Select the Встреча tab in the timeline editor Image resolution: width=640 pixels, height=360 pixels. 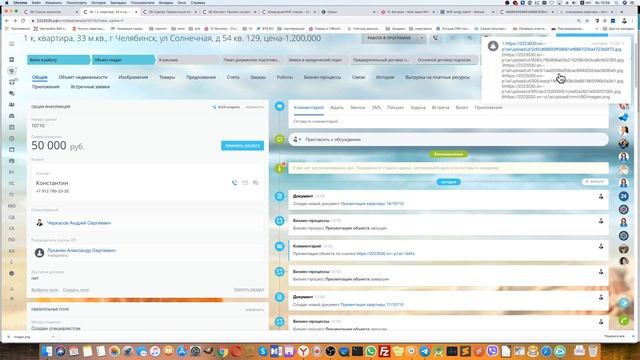coord(440,107)
